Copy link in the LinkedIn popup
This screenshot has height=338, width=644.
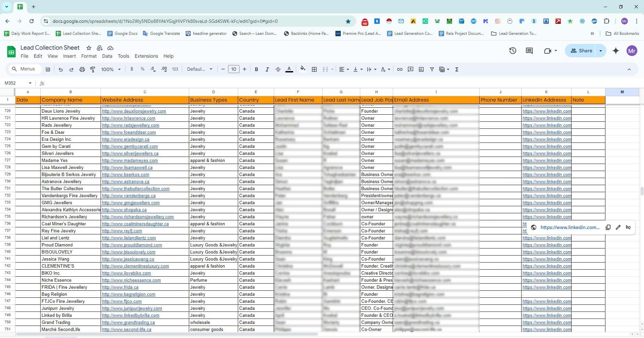click(608, 227)
